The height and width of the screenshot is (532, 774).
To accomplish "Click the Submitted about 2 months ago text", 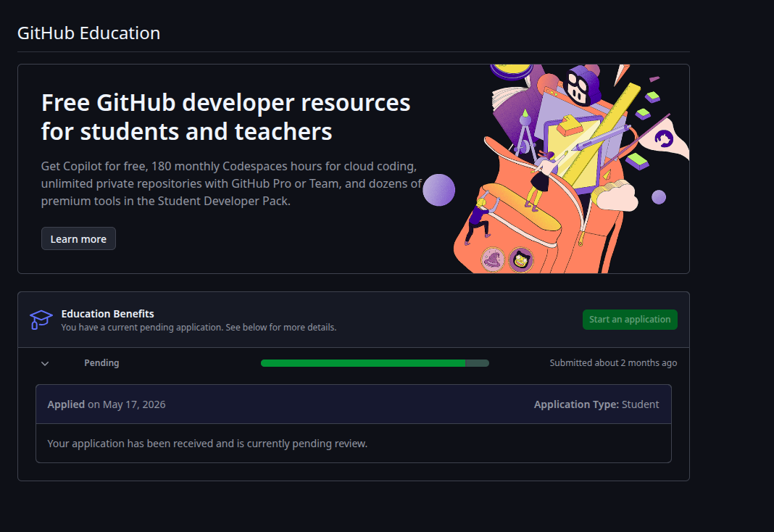I will pyautogui.click(x=614, y=362).
